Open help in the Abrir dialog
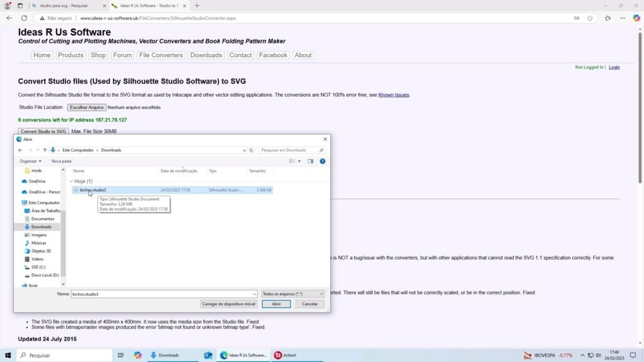 click(323, 162)
